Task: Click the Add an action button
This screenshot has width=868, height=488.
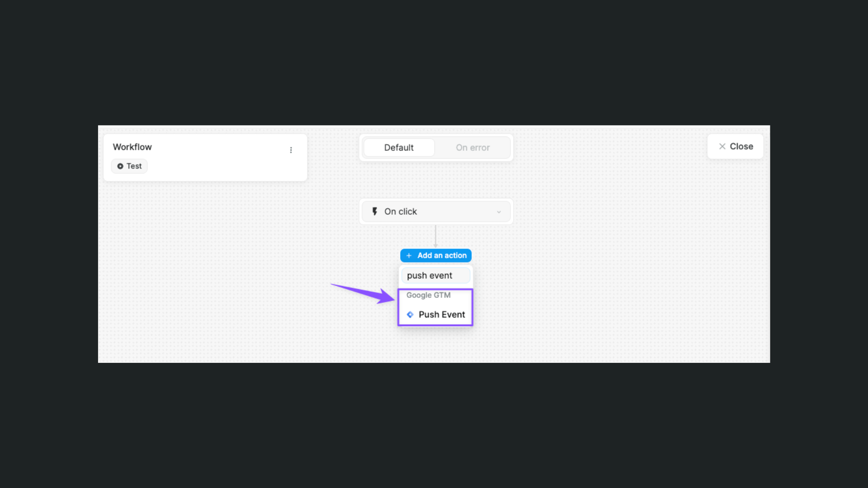Action: click(435, 255)
